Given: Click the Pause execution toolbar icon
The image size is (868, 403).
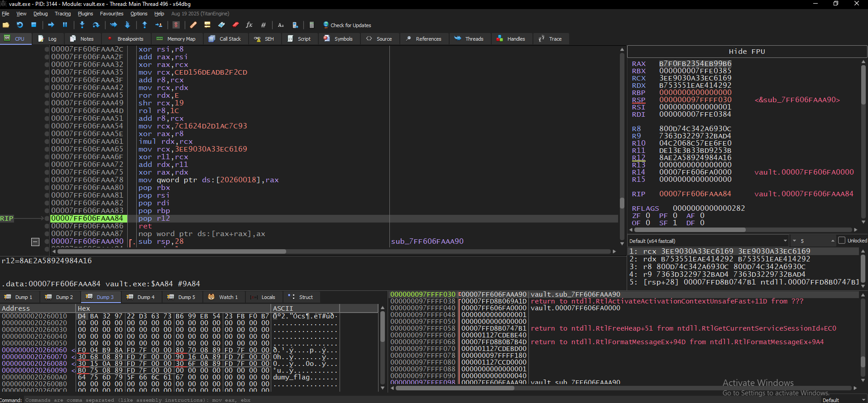Looking at the screenshot, I should [x=65, y=25].
